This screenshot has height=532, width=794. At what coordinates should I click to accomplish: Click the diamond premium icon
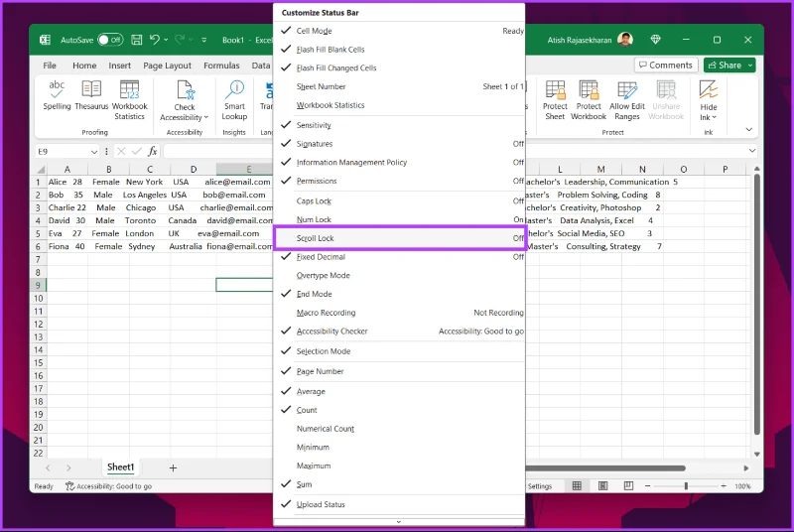655,40
